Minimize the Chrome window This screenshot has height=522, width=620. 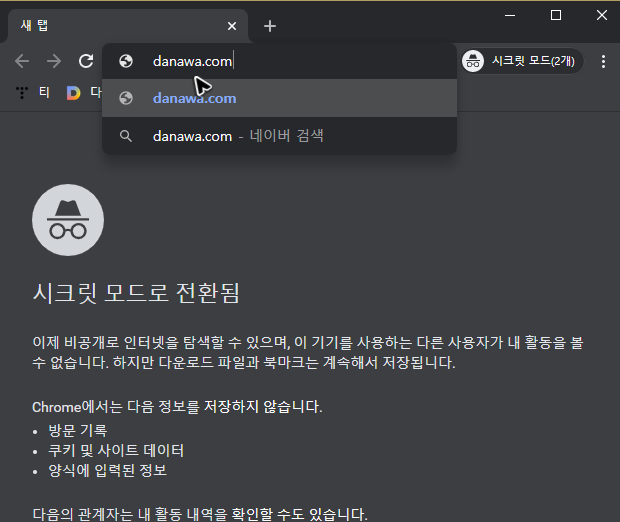pyautogui.click(x=510, y=15)
